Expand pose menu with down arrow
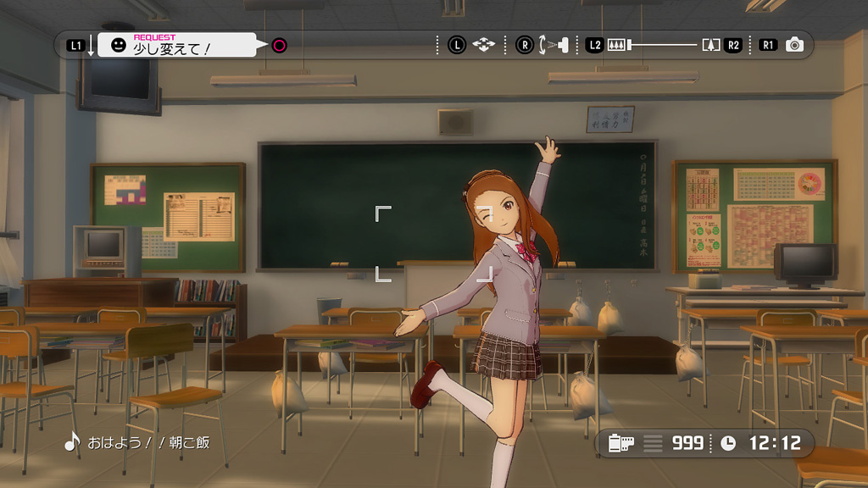This screenshot has width=868, height=488. tap(92, 46)
